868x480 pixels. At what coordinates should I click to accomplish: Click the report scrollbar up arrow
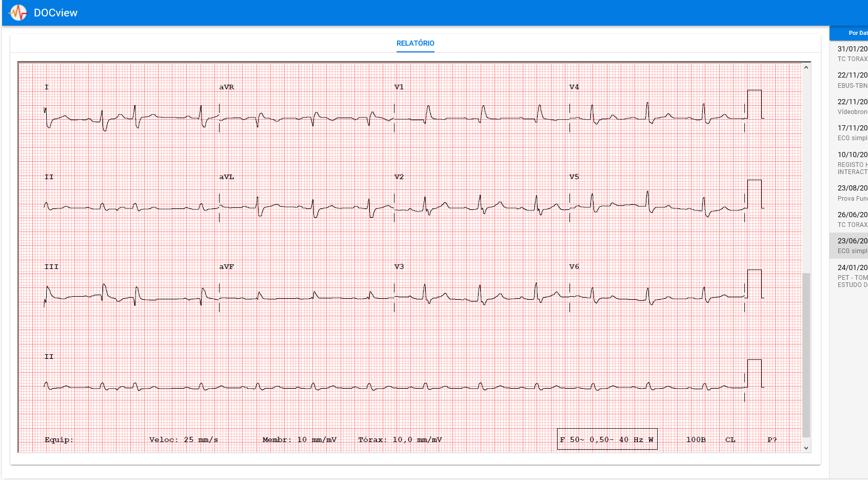point(806,67)
